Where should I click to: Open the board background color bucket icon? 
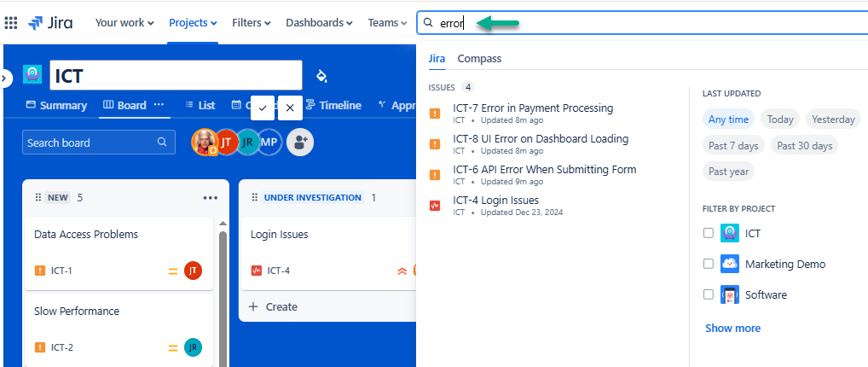[x=321, y=75]
